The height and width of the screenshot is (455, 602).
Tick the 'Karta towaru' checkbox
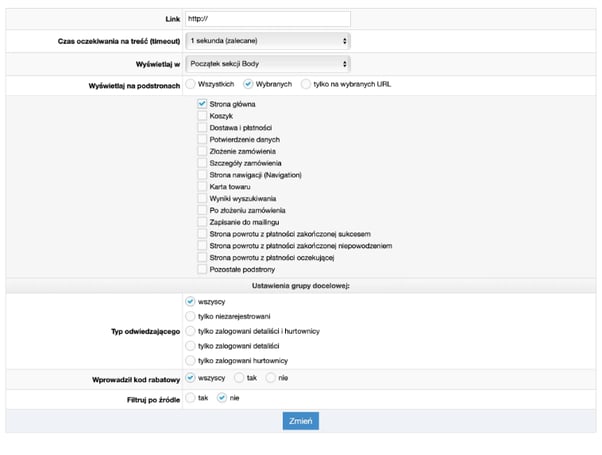pyautogui.click(x=203, y=186)
